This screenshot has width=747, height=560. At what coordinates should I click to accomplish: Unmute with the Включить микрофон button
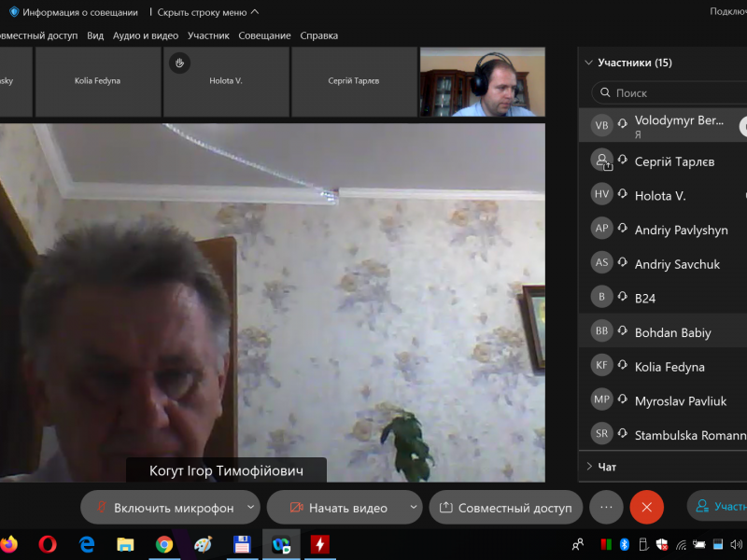pyautogui.click(x=164, y=508)
